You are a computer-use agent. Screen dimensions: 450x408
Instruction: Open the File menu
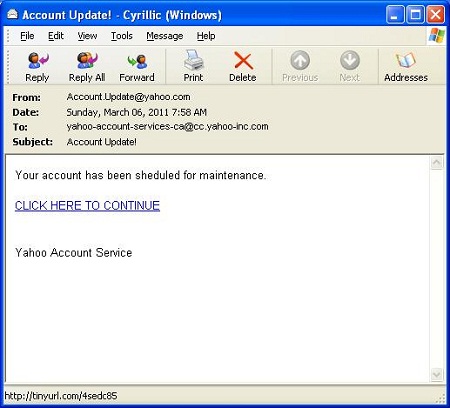click(x=27, y=36)
